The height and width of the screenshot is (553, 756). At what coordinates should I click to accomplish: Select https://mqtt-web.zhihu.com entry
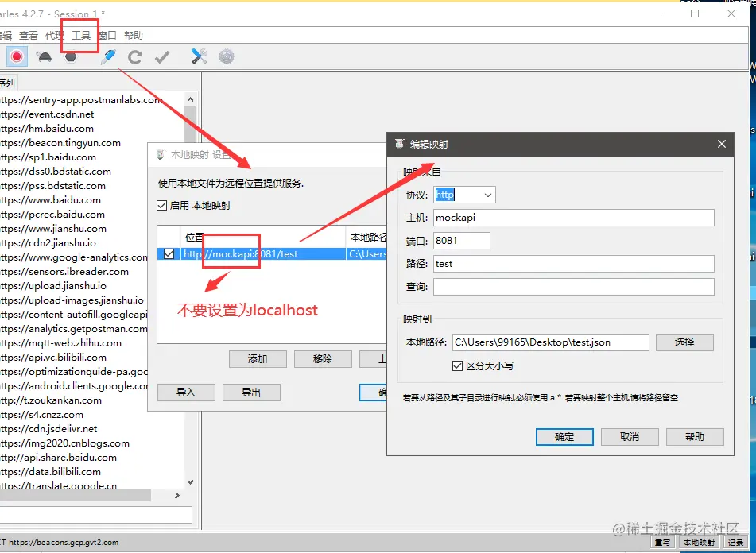60,343
